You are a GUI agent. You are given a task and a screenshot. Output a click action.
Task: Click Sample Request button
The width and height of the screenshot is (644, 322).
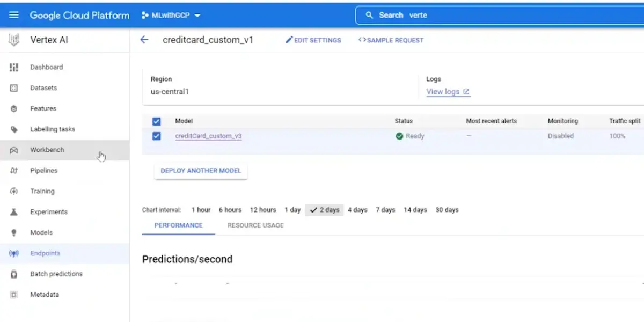(x=391, y=40)
